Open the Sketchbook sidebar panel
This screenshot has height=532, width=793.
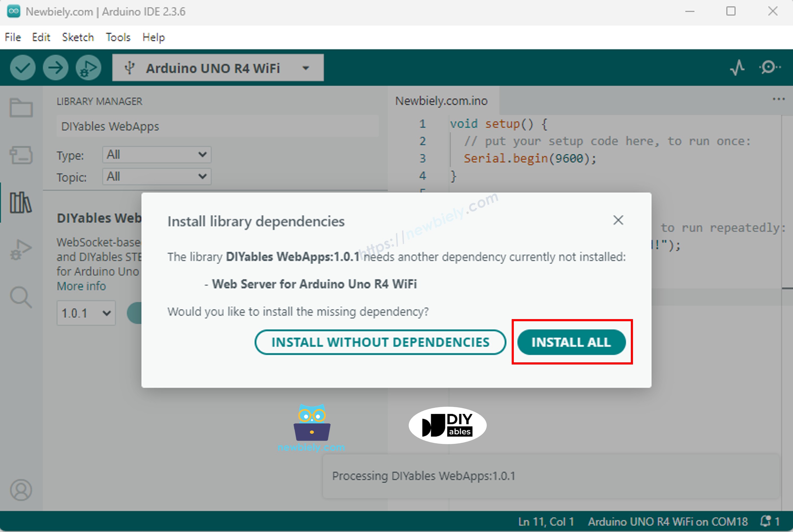20,108
